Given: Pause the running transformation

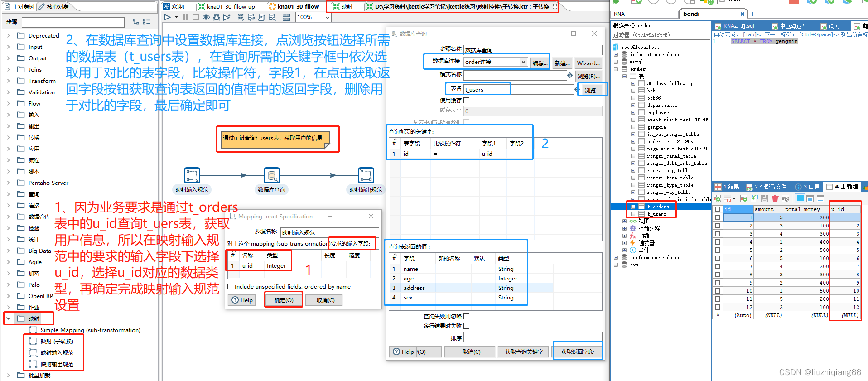Looking at the screenshot, I should coord(185,17).
